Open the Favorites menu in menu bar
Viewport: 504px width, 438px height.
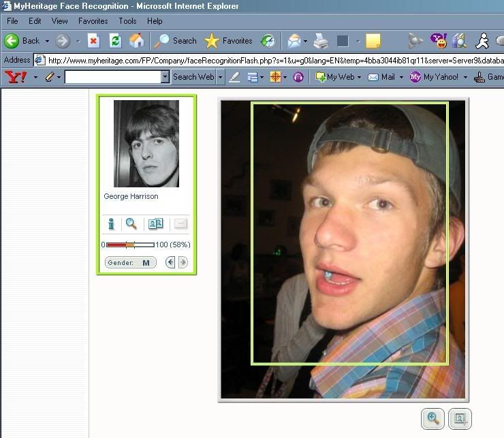93,21
